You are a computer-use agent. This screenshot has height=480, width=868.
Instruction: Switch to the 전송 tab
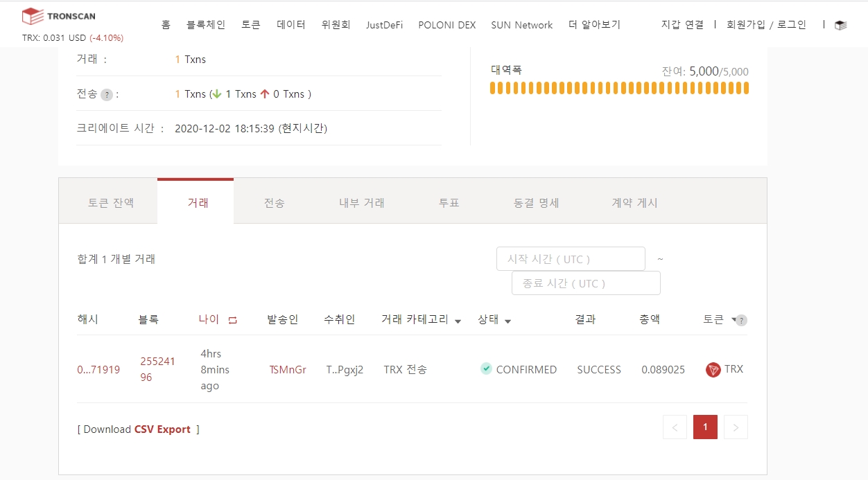click(274, 203)
